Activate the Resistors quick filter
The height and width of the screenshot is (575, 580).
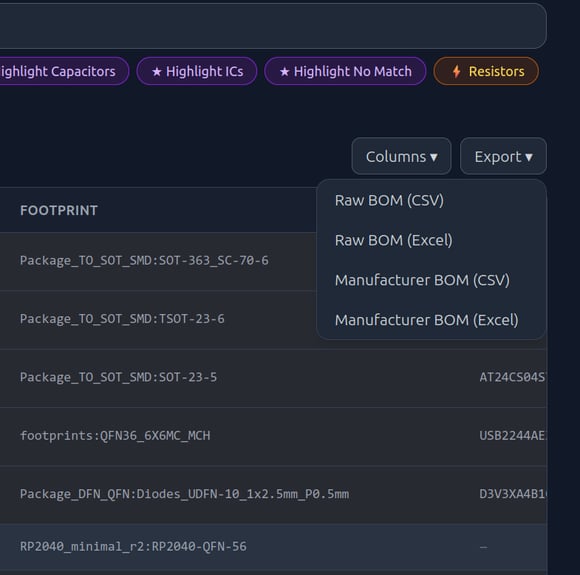[x=486, y=71]
